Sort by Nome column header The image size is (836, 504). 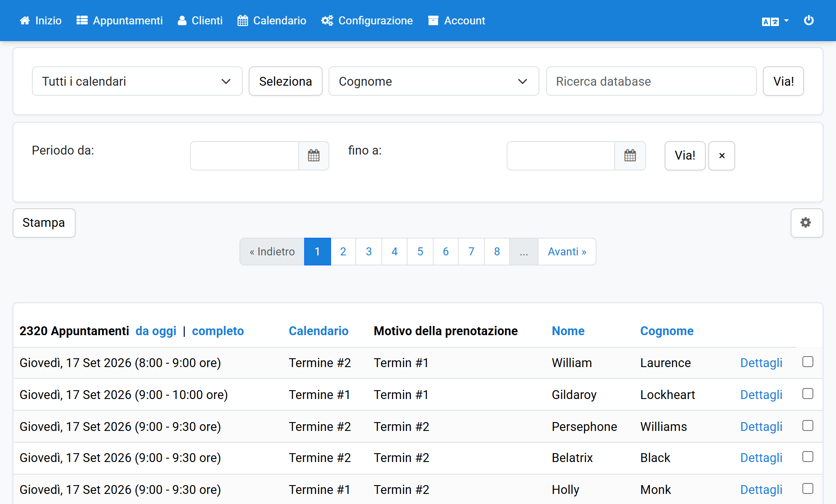point(568,331)
